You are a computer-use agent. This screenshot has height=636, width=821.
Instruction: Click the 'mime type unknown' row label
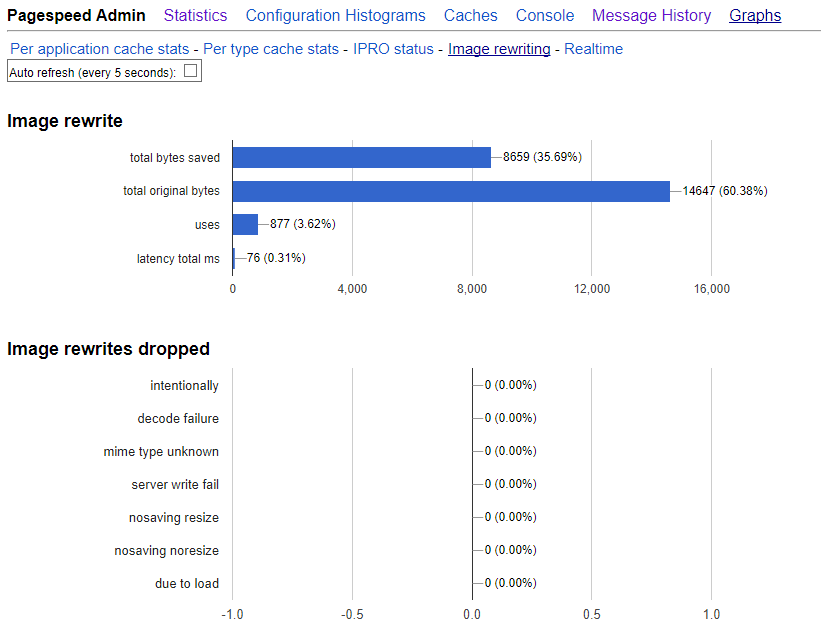click(161, 452)
